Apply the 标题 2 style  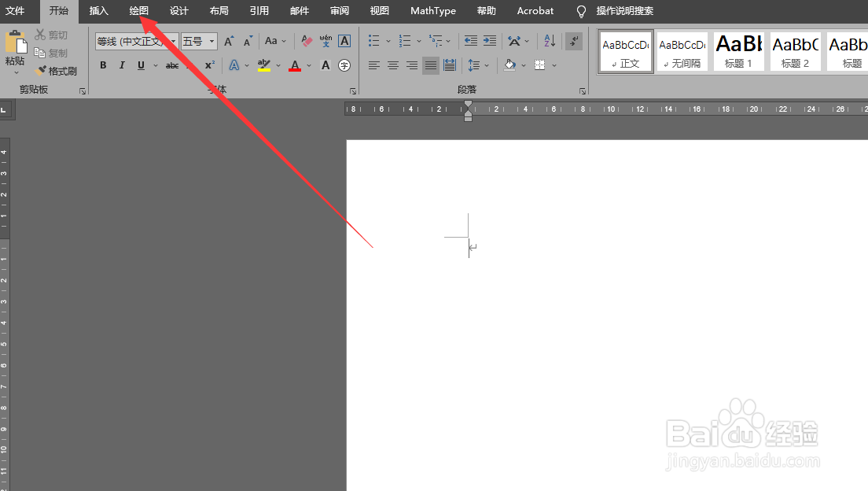(x=795, y=51)
